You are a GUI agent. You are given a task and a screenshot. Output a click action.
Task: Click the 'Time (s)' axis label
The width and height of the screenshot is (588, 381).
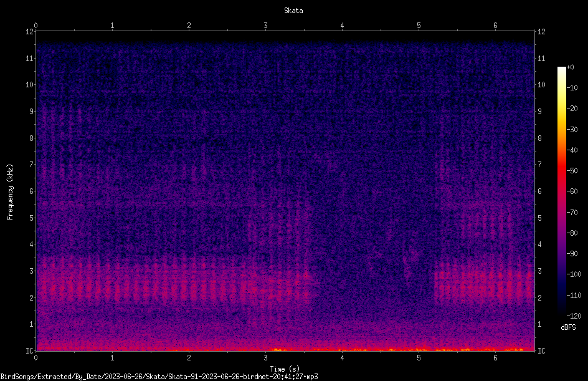pos(285,369)
